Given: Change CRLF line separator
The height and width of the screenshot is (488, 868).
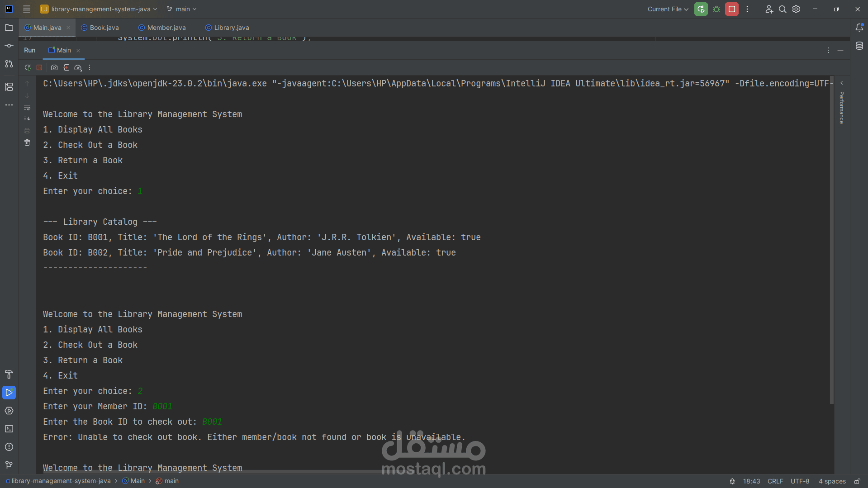Looking at the screenshot, I should (x=775, y=481).
